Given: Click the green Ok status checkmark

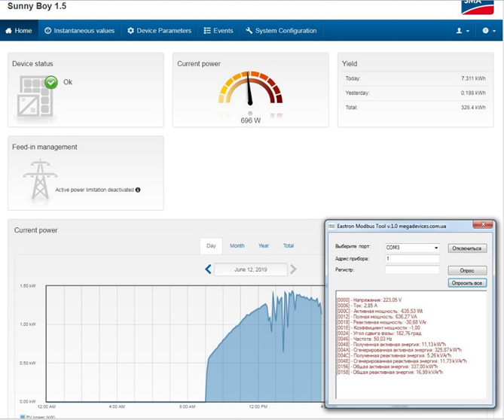Looking at the screenshot, I should coord(51,82).
